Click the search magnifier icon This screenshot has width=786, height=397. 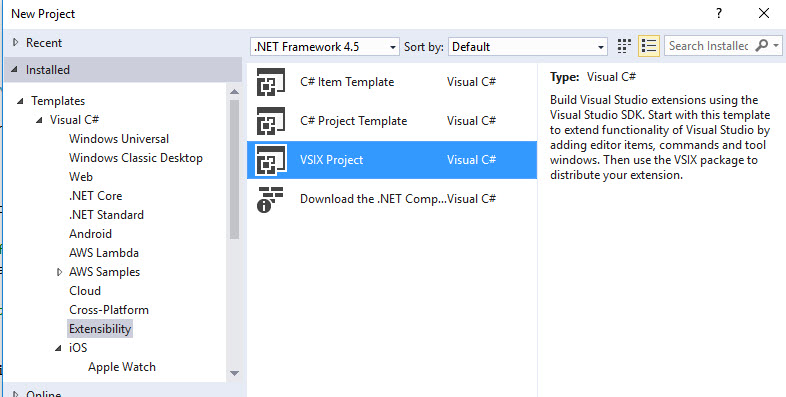pyautogui.click(x=761, y=46)
